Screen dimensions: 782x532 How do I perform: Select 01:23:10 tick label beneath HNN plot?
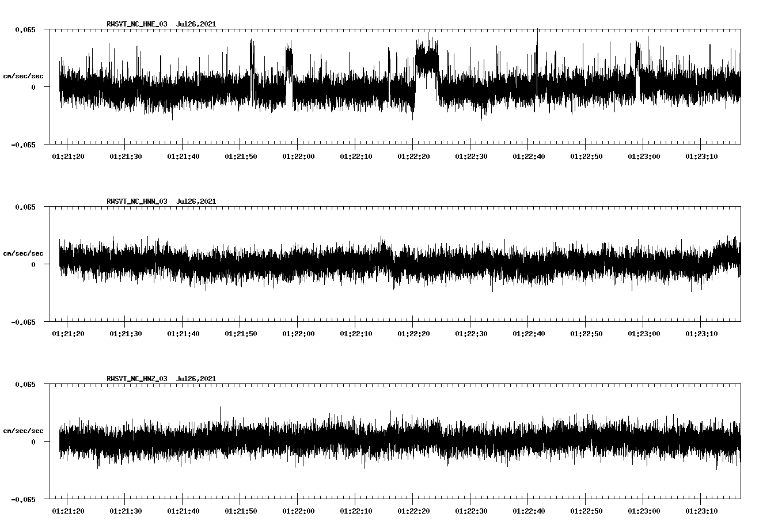coord(701,334)
